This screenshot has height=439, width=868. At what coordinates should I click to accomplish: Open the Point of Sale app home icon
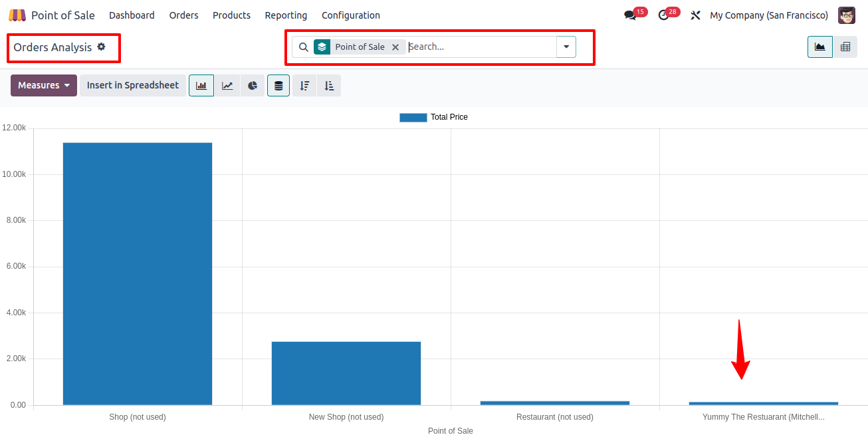click(x=17, y=15)
